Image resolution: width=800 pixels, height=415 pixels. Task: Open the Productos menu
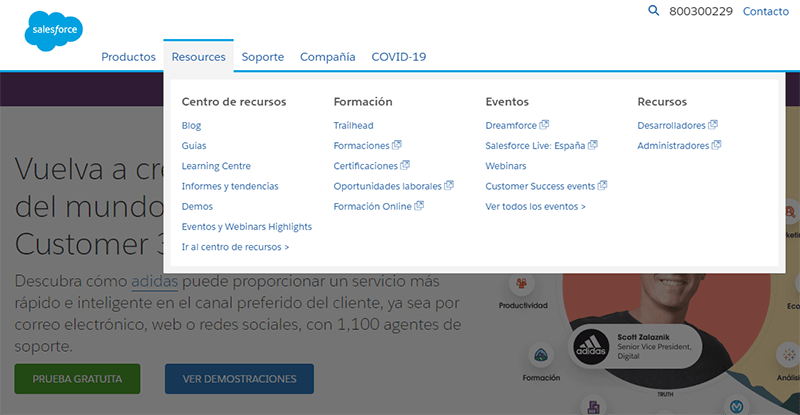[128, 57]
